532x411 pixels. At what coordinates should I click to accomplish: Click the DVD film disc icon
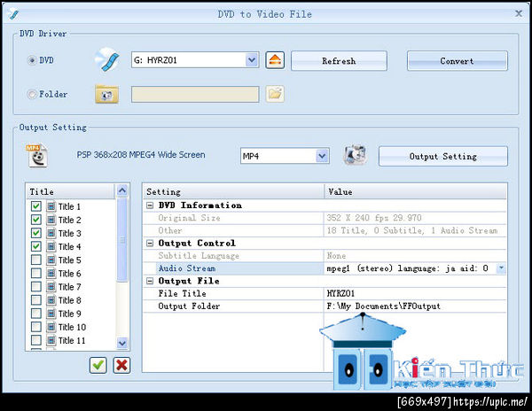[x=107, y=59]
